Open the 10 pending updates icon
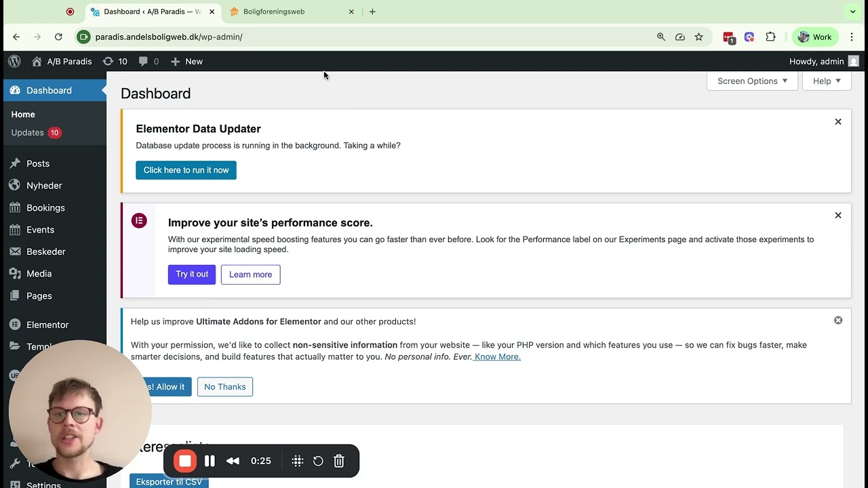 click(115, 61)
